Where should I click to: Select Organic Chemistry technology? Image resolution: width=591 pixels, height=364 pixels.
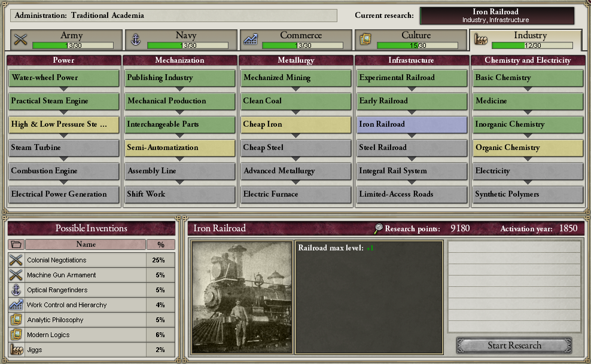click(x=528, y=148)
